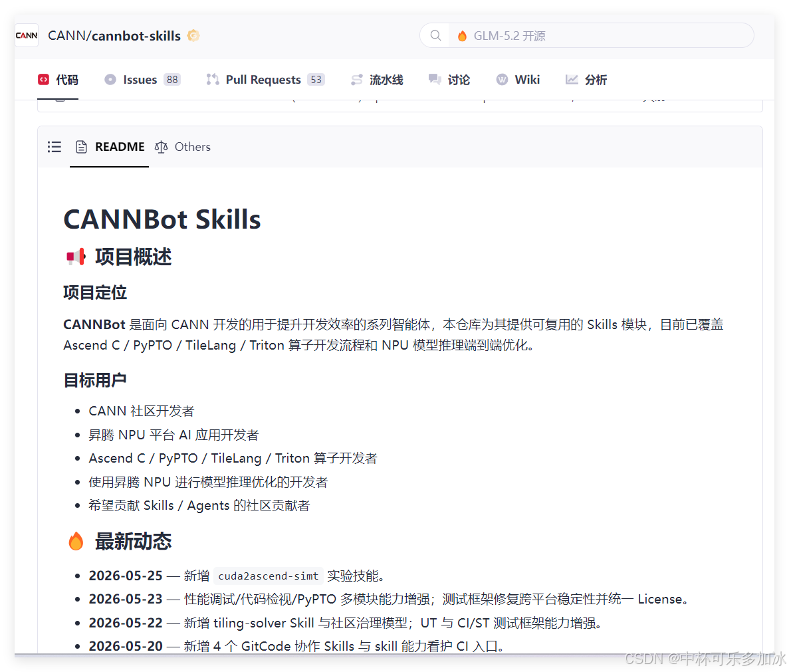Click the list item CANN 社区开发者
The width and height of the screenshot is (789, 672).
(x=142, y=411)
